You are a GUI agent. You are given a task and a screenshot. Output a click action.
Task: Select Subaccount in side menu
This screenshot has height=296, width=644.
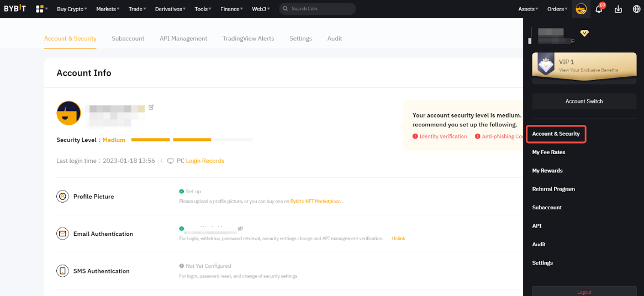click(x=547, y=208)
